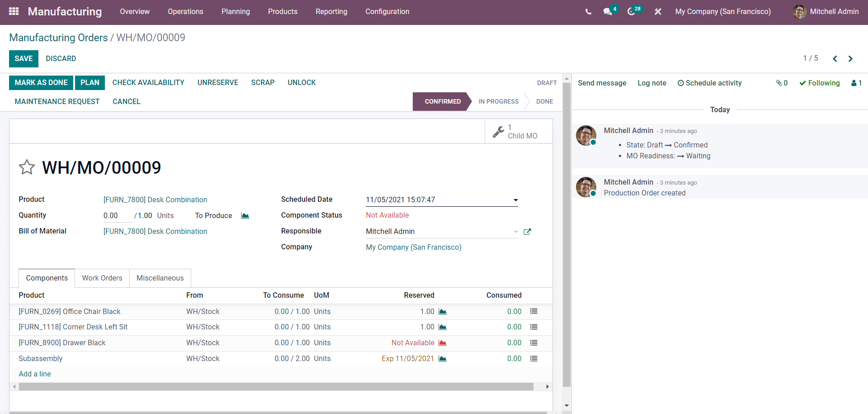
Task: Click Add a line link
Action: [x=35, y=374]
